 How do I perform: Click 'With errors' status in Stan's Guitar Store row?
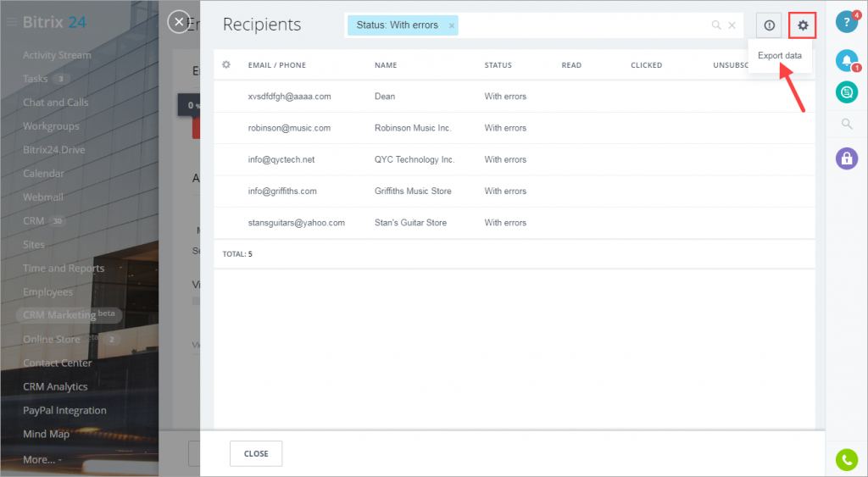505,223
